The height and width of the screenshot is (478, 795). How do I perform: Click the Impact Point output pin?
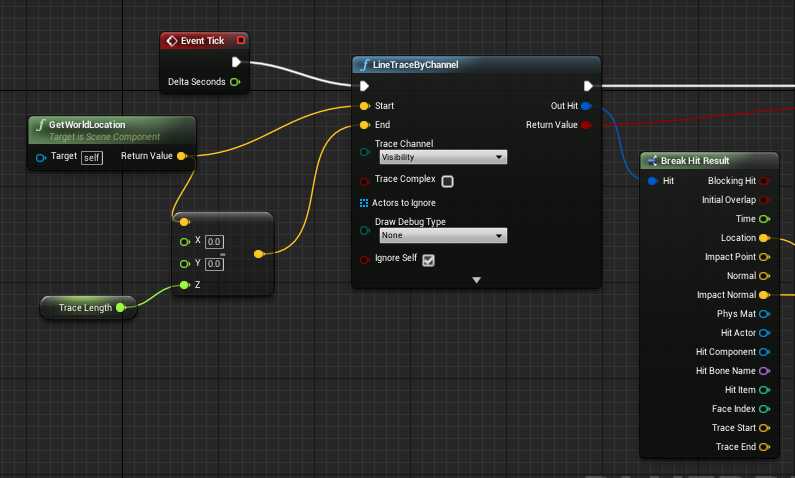tap(765, 257)
